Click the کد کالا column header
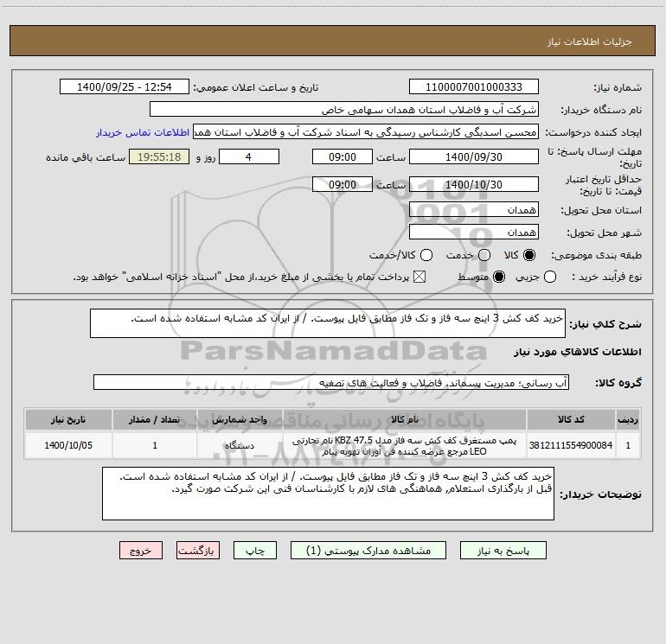Viewport: 666px width, 644px height. pyautogui.click(x=571, y=419)
